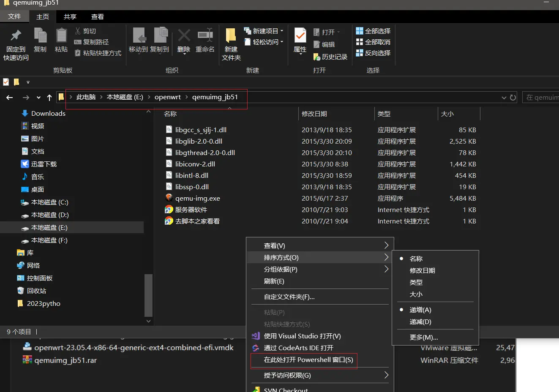Click the navigation pane vertical scrollbar
Screen dimensions: 559x392
click(x=148, y=295)
